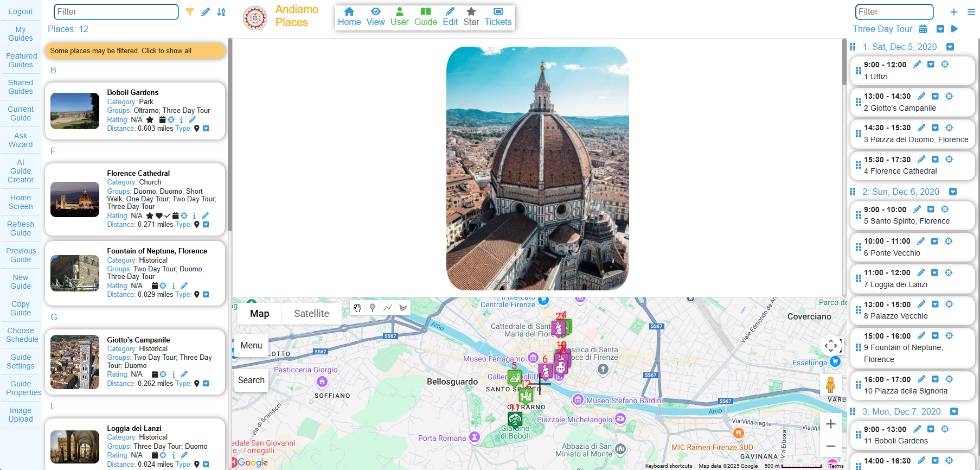
Task: Open My Guides in the sidebar
Action: pos(21,34)
